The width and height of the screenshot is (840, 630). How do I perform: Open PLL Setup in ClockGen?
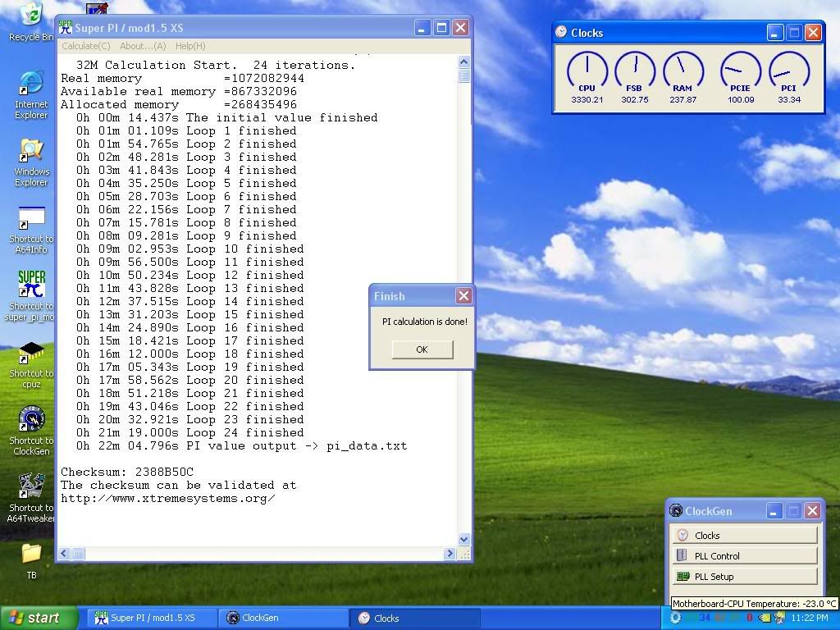click(x=745, y=577)
